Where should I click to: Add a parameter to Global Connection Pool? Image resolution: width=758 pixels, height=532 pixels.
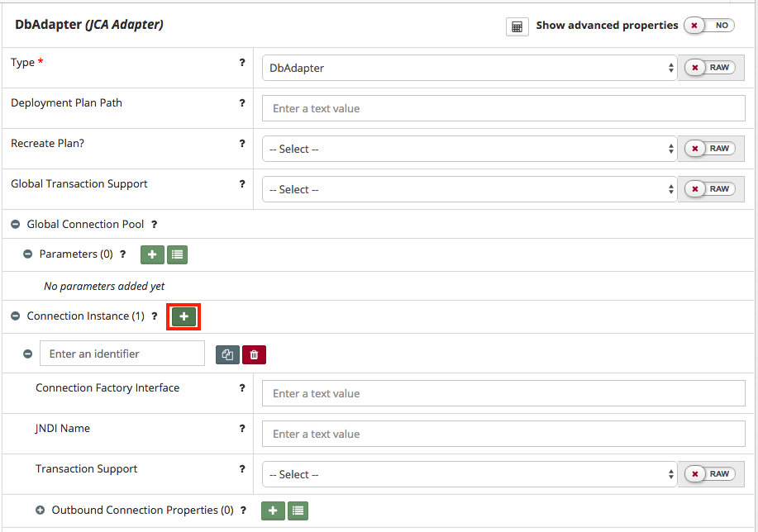point(152,254)
